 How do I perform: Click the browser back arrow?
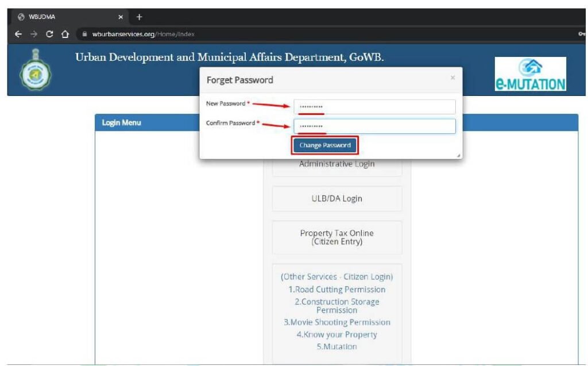(18, 34)
